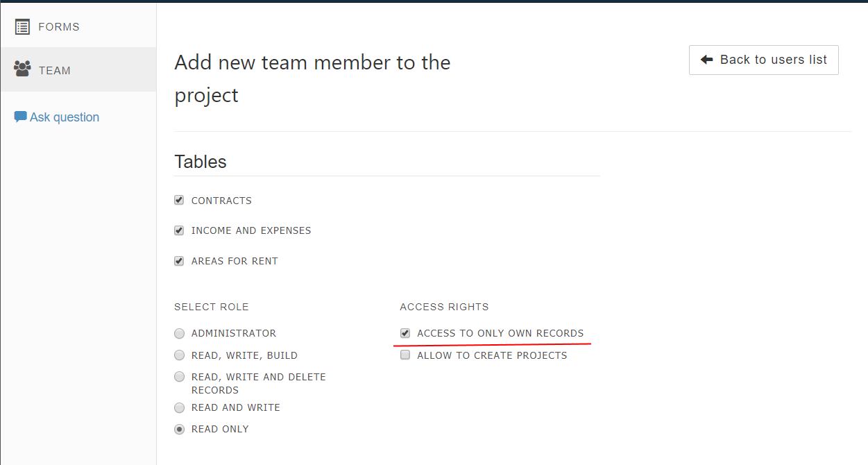Viewport: 868px width, 465px height.
Task: Click the Team people icon
Action: (x=22, y=69)
